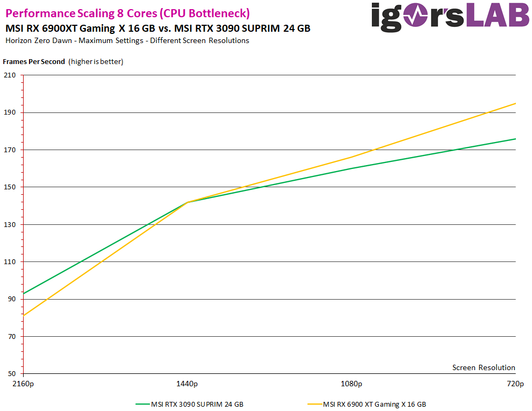The height and width of the screenshot is (411, 532).
Task: Click the 210 value on y-axis
Action: point(10,75)
